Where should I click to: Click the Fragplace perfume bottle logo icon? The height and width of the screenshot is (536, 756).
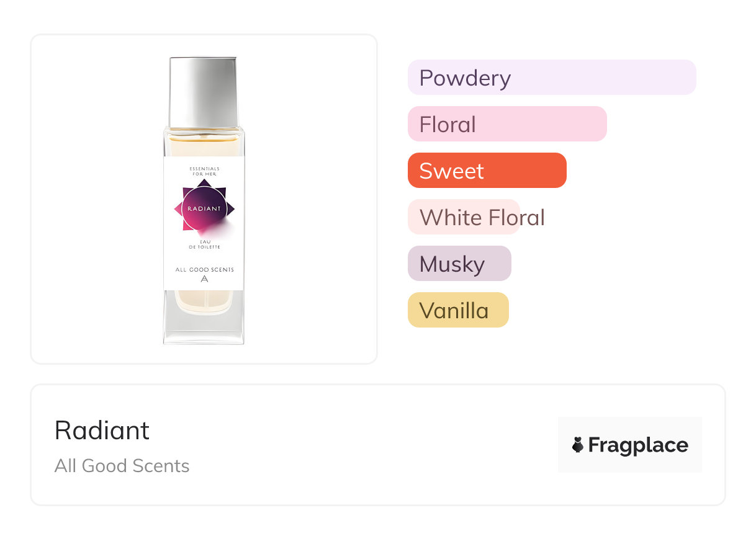578,445
